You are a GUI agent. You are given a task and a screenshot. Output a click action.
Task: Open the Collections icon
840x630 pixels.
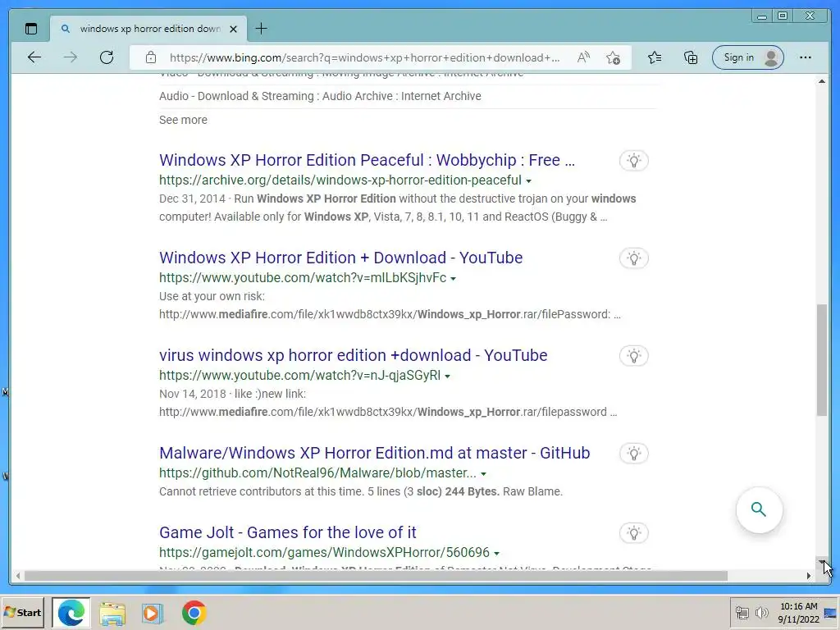[x=691, y=57]
